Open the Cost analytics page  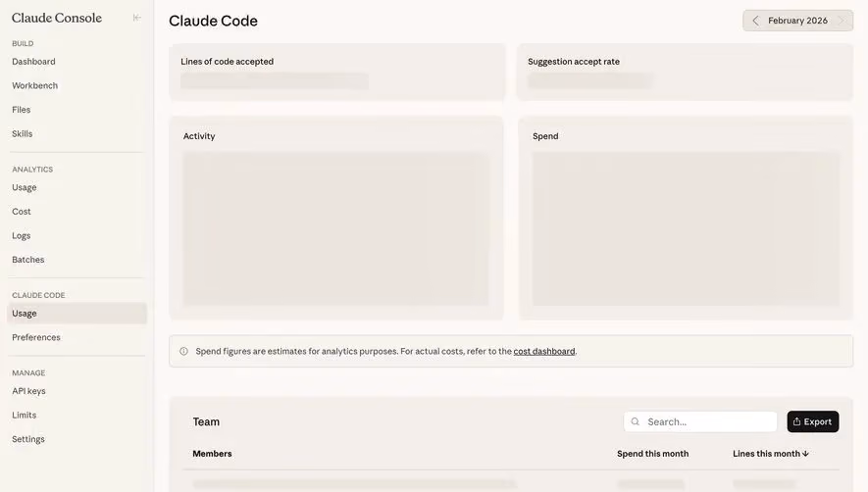click(x=22, y=212)
